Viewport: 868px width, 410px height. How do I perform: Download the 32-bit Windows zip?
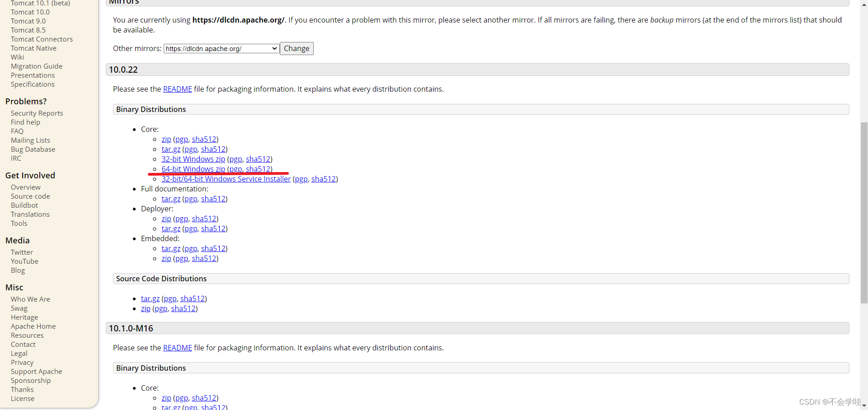(193, 159)
